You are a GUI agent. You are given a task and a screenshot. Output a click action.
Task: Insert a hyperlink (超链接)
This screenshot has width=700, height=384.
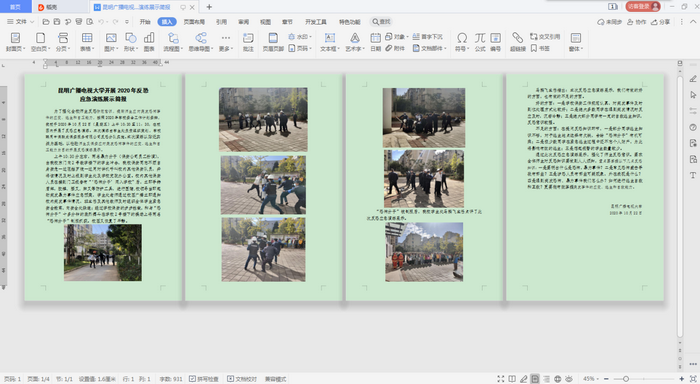(x=518, y=42)
